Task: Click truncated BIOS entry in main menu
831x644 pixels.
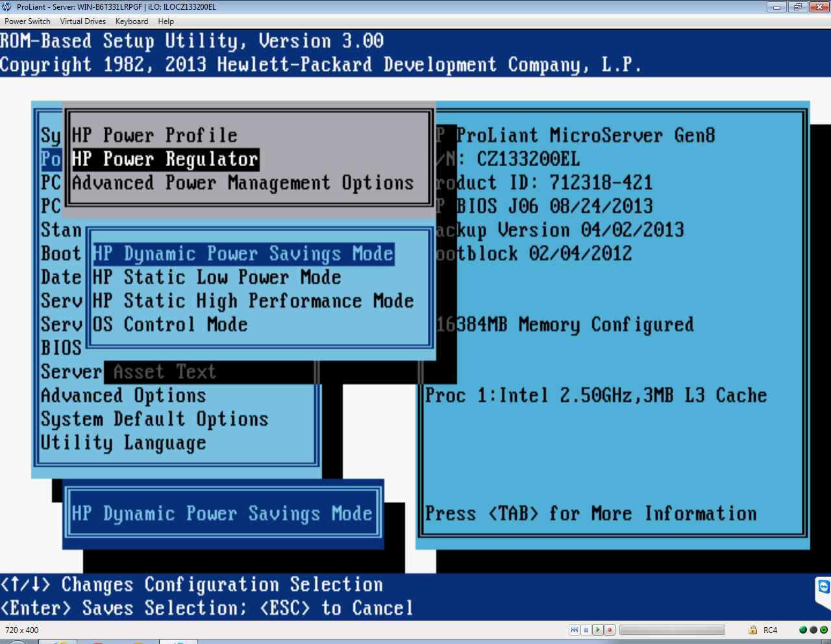Action: 61,349
